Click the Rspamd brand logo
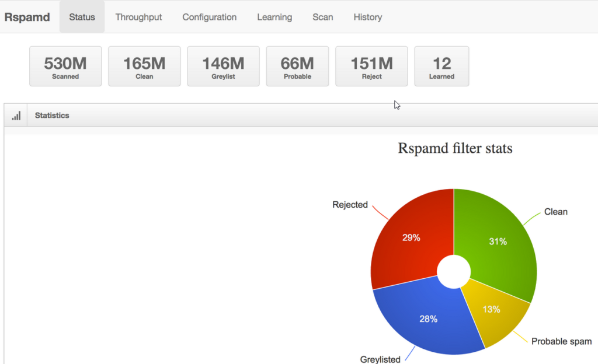 [x=27, y=17]
